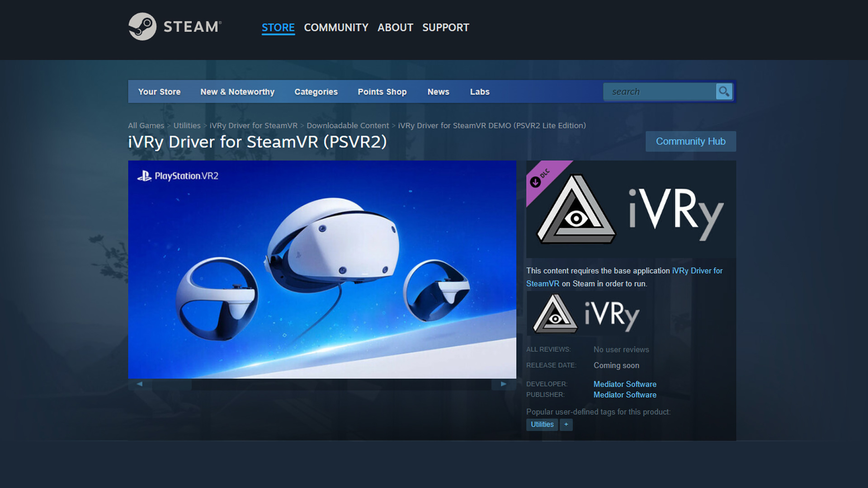Click the 'No user reviews' text
The width and height of the screenshot is (868, 488).
tap(621, 350)
